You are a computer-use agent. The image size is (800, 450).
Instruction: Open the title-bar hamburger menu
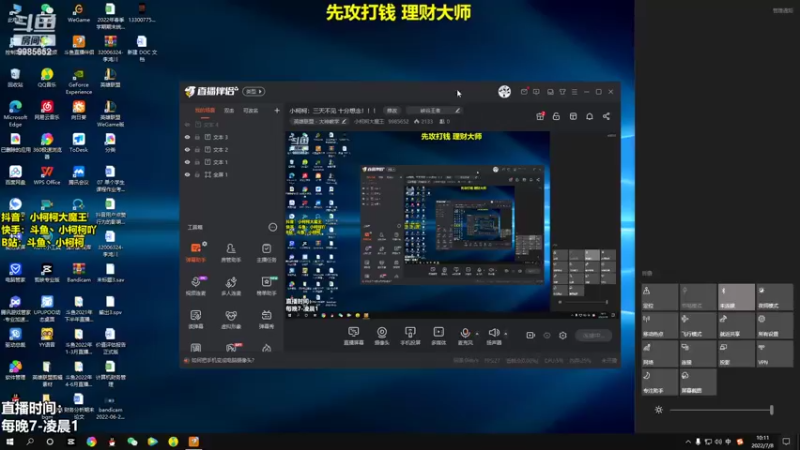click(x=574, y=92)
